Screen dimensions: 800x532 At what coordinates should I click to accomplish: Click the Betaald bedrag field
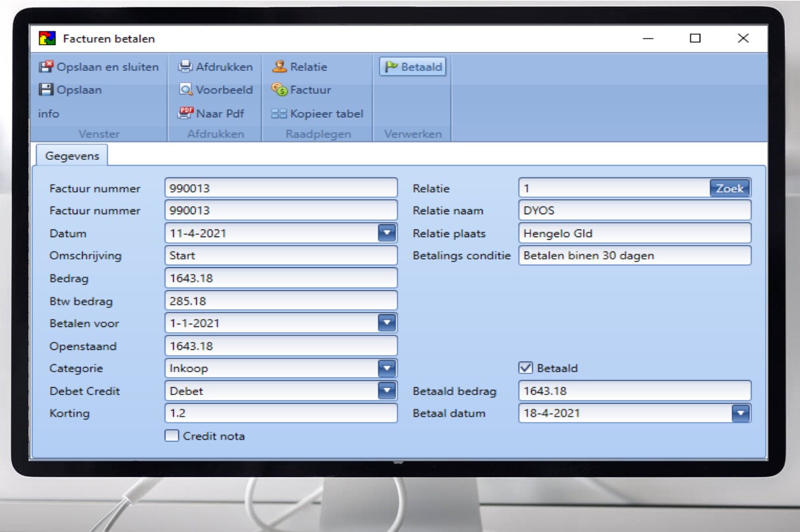pyautogui.click(x=635, y=391)
